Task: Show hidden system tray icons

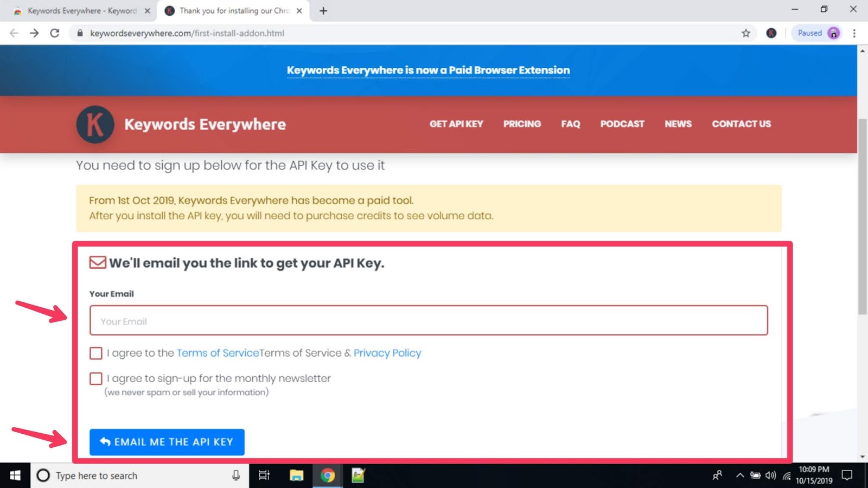Action: (x=740, y=476)
